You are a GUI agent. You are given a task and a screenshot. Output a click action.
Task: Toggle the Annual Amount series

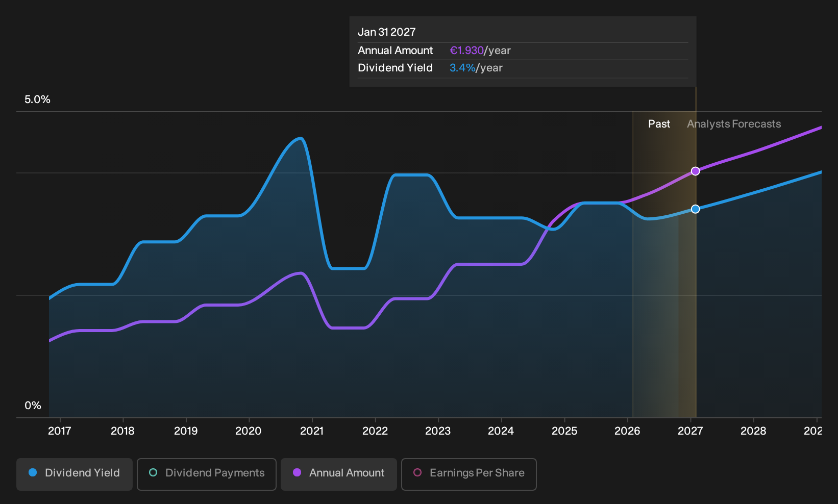(x=339, y=474)
